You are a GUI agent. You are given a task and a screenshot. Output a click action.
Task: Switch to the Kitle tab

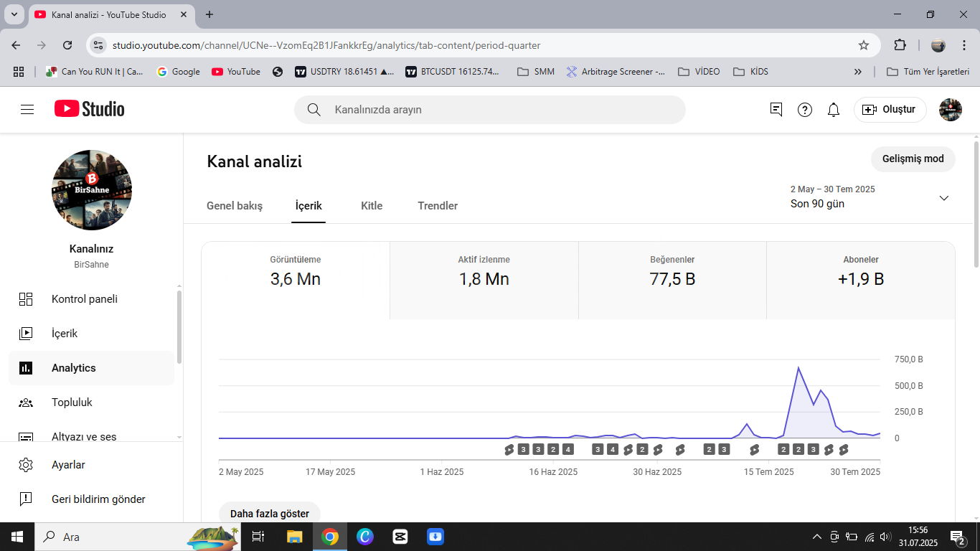point(372,206)
